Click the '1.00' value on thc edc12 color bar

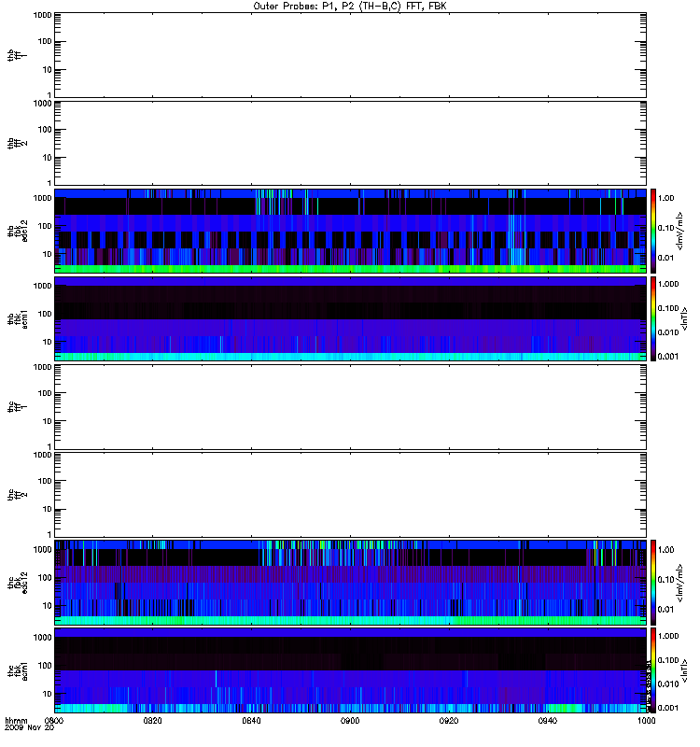pyautogui.click(x=665, y=549)
